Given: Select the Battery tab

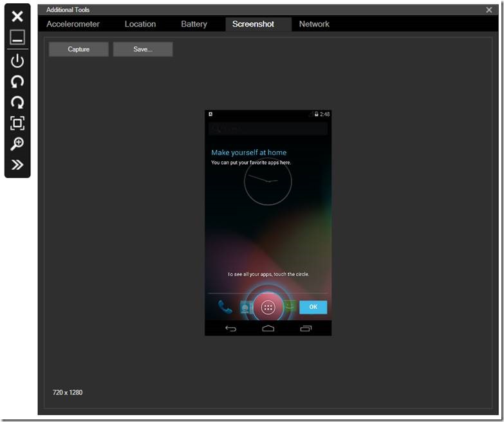Looking at the screenshot, I should point(194,24).
